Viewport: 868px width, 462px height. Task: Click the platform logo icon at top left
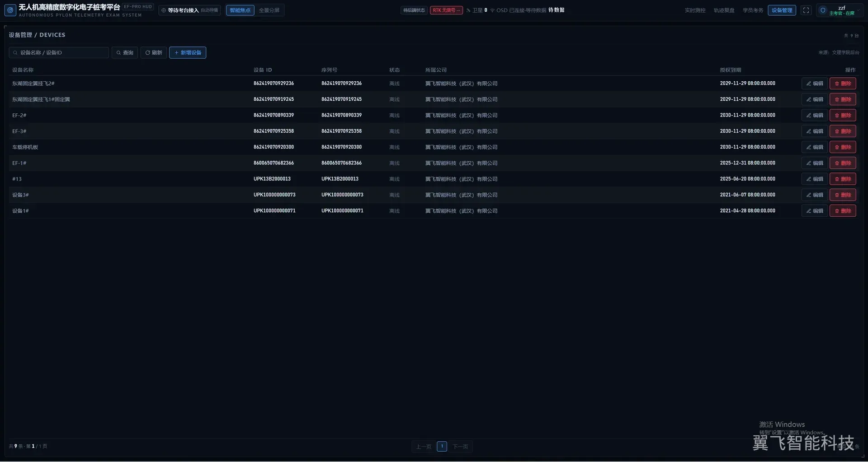[10, 10]
